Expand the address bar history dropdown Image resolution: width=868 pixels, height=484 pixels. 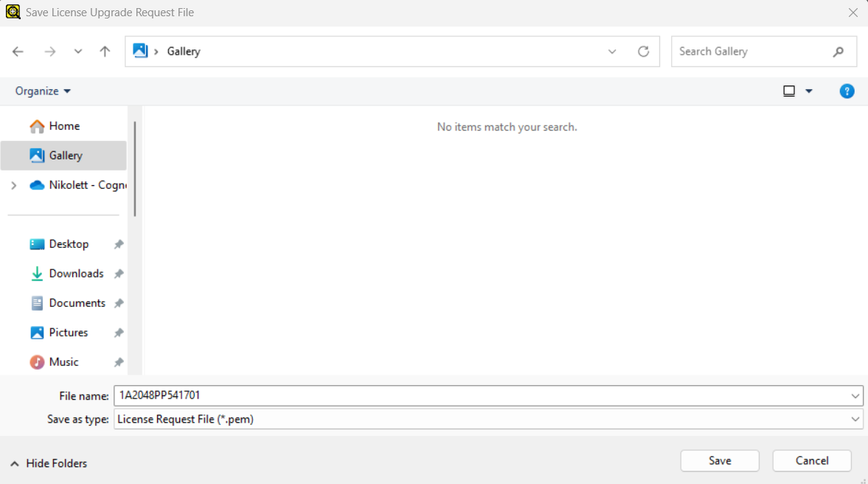tap(612, 52)
